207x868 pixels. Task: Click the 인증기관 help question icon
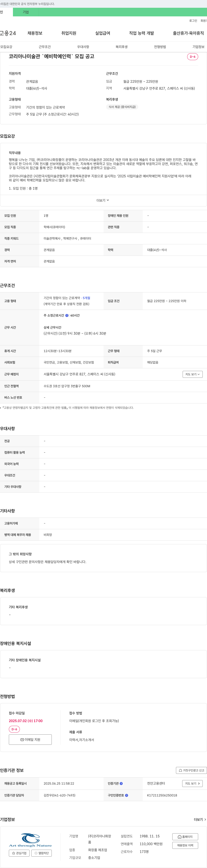pyautogui.click(x=121, y=784)
